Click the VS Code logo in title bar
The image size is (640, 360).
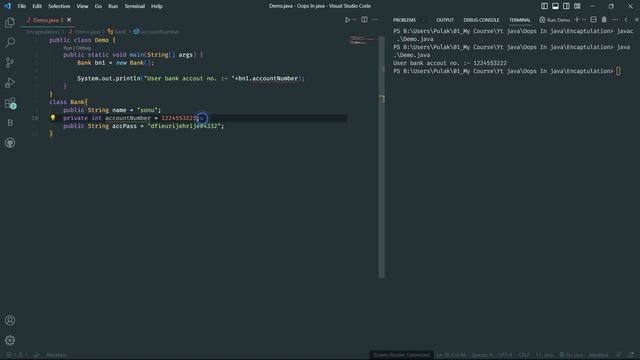[7, 6]
